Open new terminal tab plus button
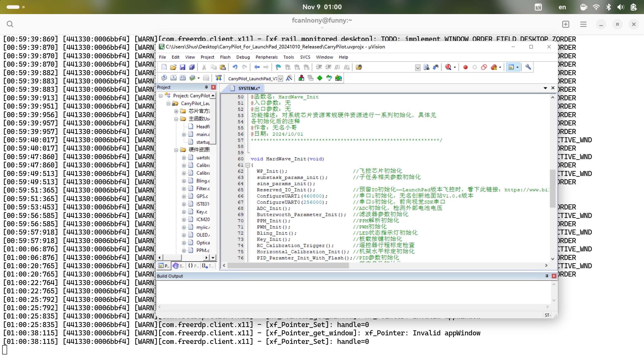Viewport: 644px width, 362px height. (x=566, y=24)
